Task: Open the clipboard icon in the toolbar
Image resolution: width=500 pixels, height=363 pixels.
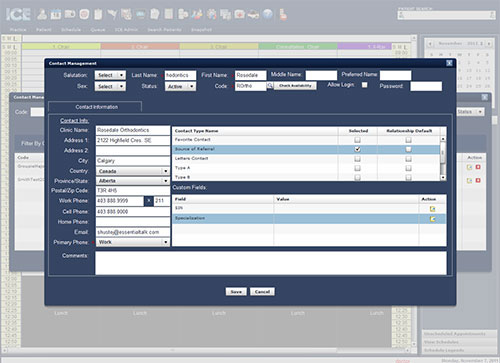Action: (98, 14)
